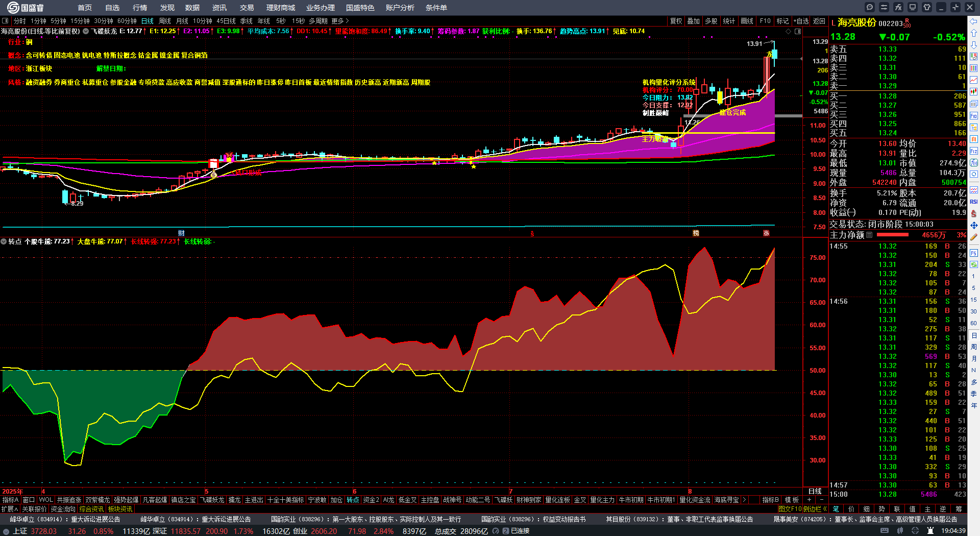The image size is (980, 536).
Task: Toggle the 复权 adjustment button
Action: (x=676, y=21)
